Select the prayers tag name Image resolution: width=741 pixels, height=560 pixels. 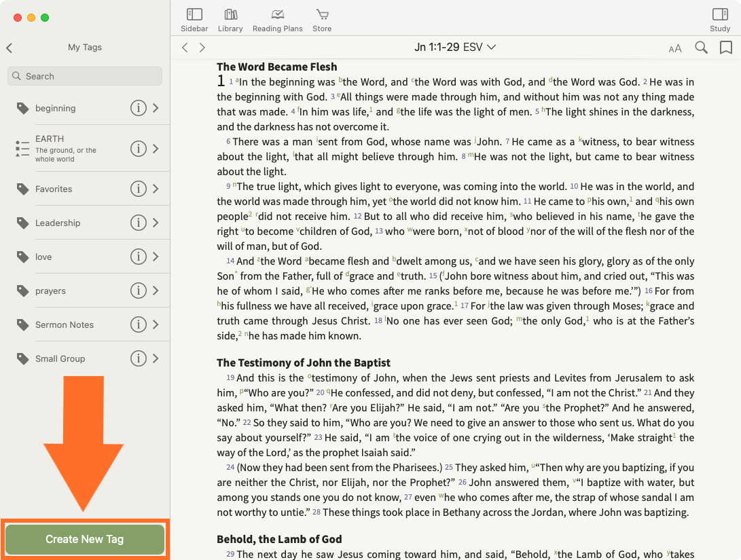[50, 291]
